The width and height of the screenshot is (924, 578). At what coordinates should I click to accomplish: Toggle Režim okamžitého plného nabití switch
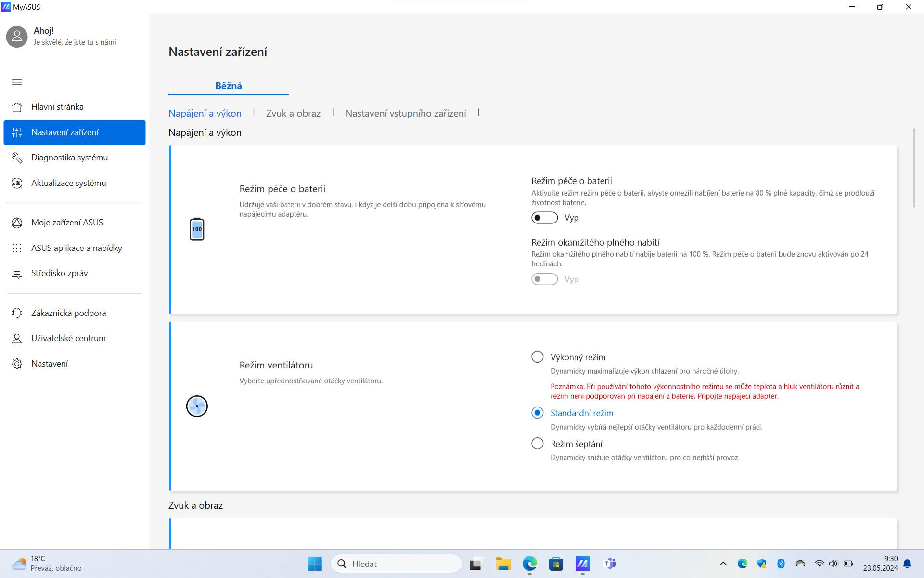point(544,279)
